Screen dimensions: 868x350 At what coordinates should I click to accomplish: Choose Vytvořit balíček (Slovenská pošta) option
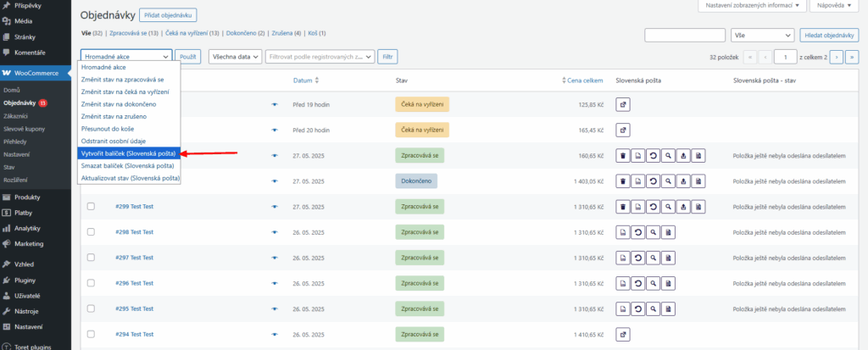[129, 153]
